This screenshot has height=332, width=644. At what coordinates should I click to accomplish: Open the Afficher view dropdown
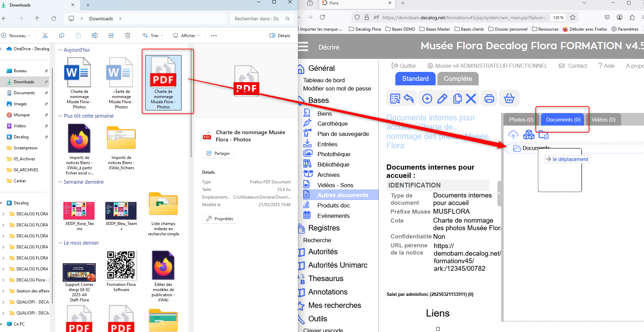point(187,35)
